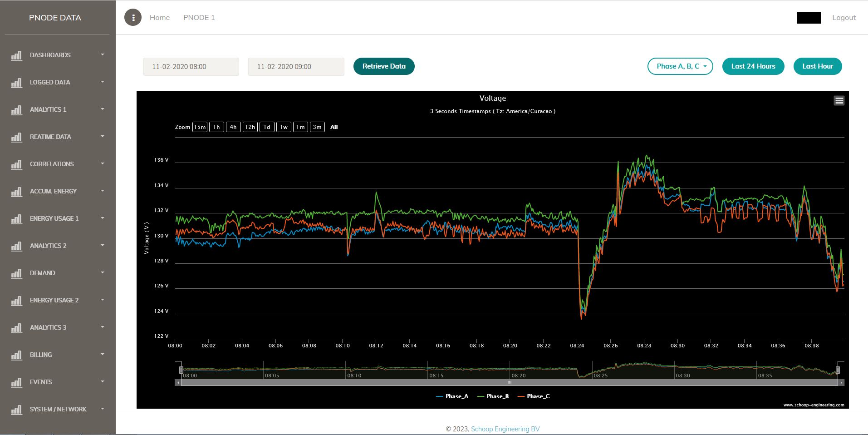Image resolution: width=868 pixels, height=435 pixels.
Task: Click the three-dot sidebar toggle icon
Action: (133, 18)
